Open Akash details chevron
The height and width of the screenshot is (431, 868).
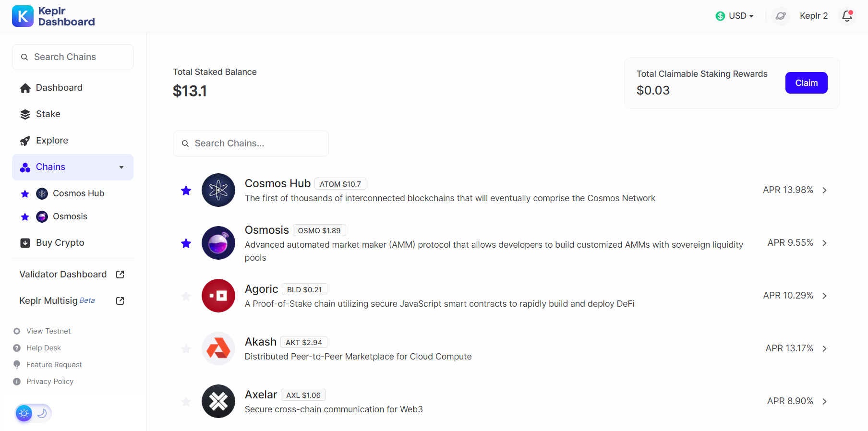tap(824, 348)
